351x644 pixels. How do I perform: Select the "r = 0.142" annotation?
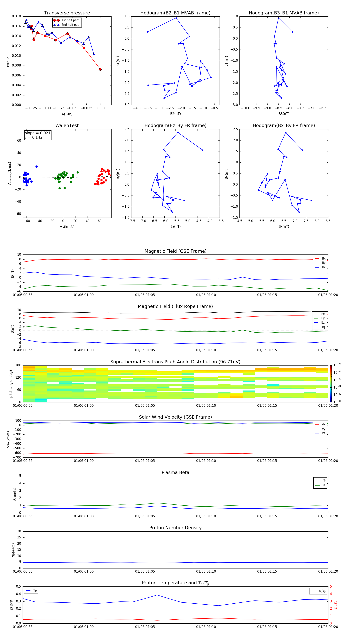34,137
